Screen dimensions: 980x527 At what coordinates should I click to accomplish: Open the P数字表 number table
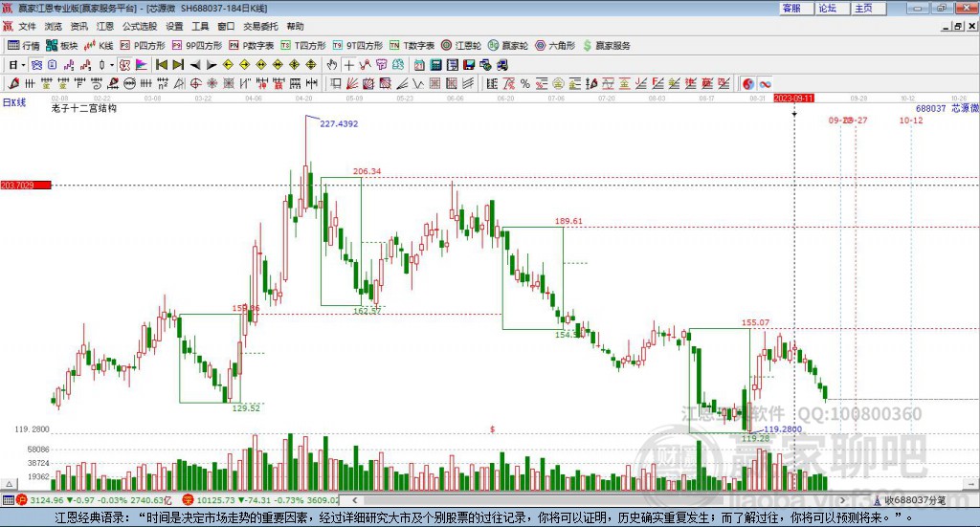(x=252, y=46)
